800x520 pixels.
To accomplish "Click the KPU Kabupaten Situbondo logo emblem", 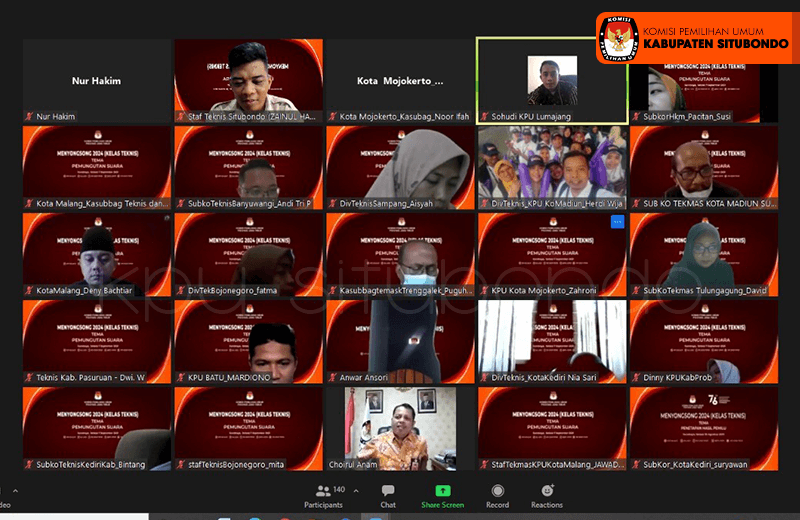I will tap(618, 38).
